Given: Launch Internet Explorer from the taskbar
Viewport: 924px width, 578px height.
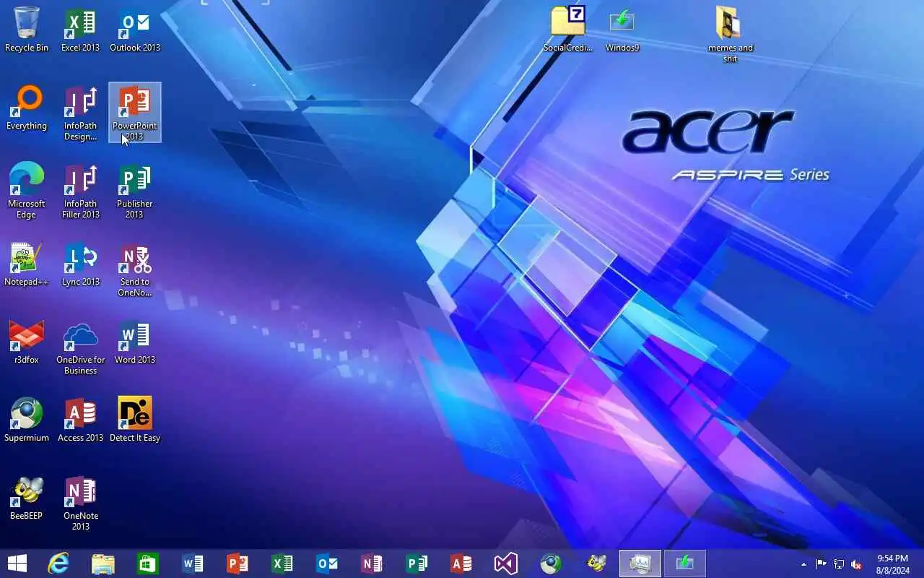Looking at the screenshot, I should pyautogui.click(x=58, y=564).
